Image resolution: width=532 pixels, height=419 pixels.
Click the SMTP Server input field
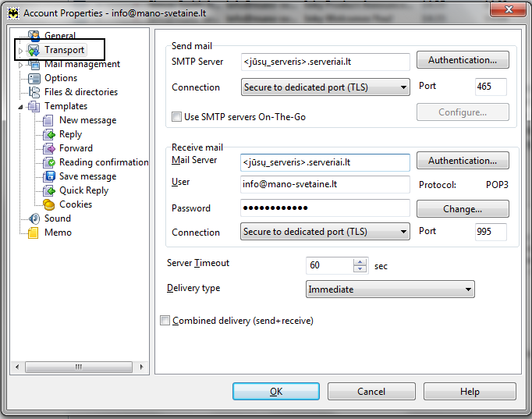coord(325,62)
